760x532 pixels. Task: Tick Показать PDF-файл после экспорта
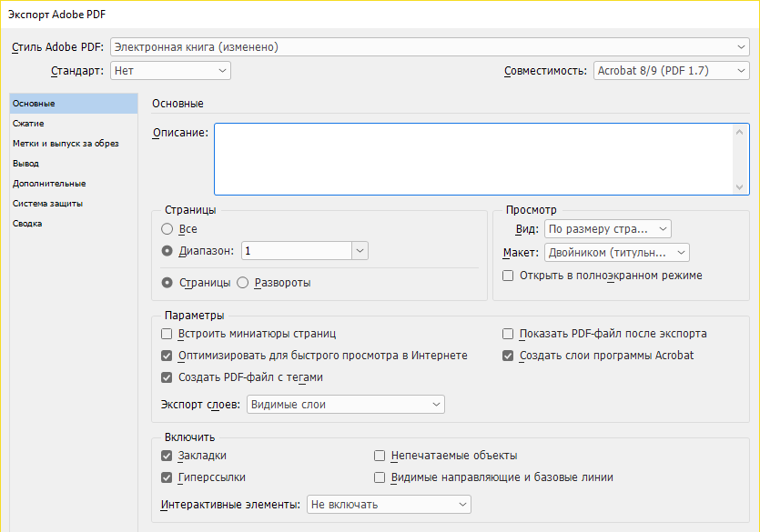(508, 334)
